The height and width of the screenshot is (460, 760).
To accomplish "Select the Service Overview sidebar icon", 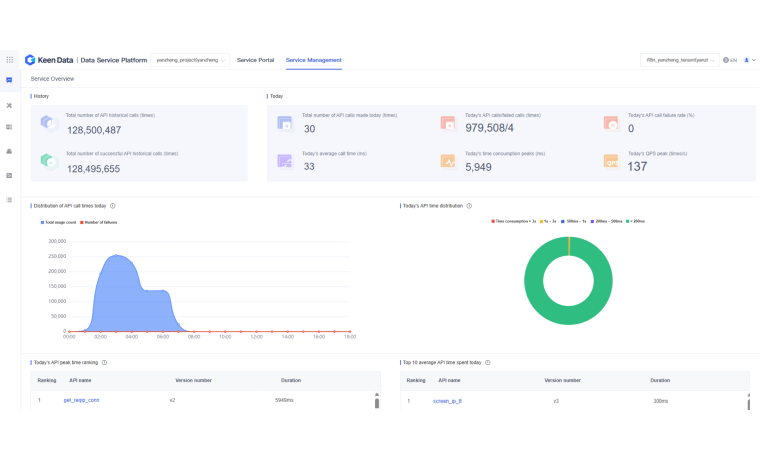I will click(9, 80).
